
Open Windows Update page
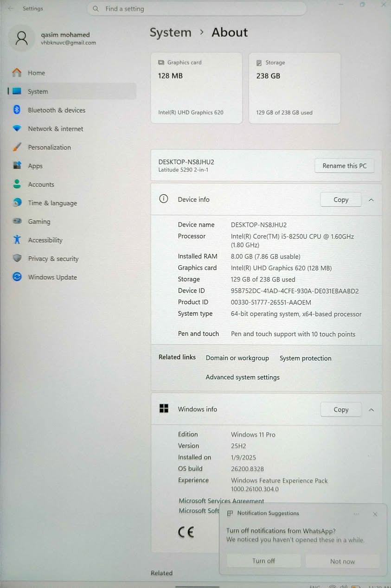tap(71, 277)
